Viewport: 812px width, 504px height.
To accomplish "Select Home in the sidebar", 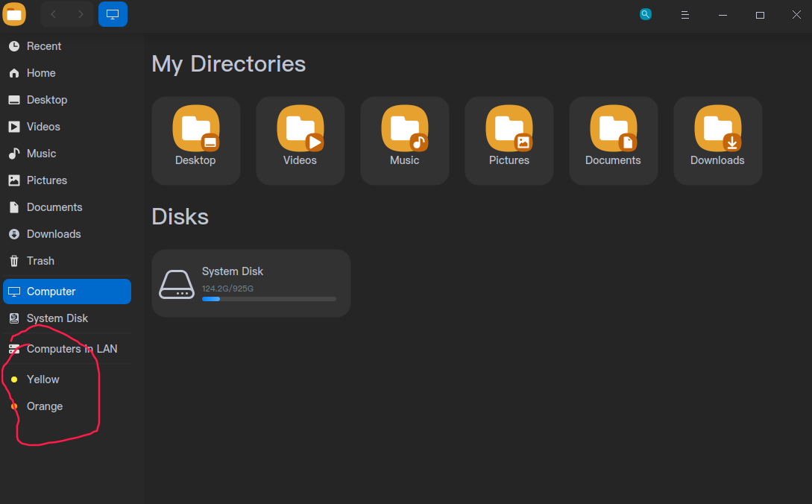I will [x=41, y=72].
